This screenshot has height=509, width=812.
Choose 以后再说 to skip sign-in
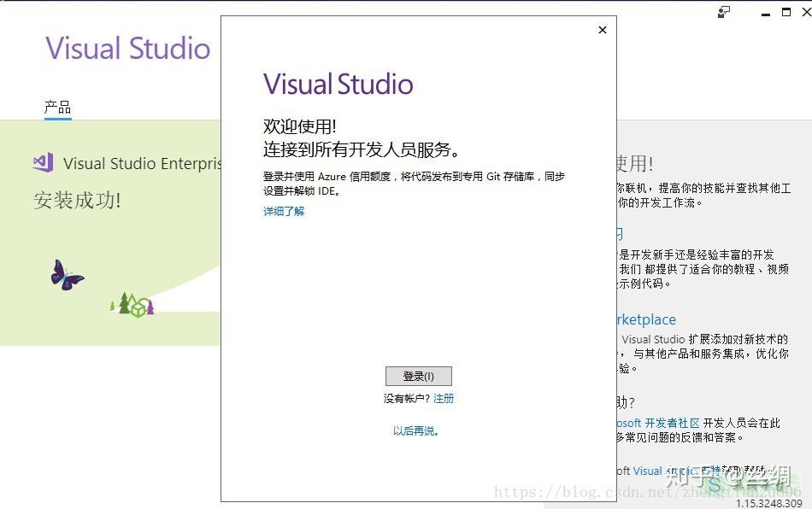(x=418, y=431)
